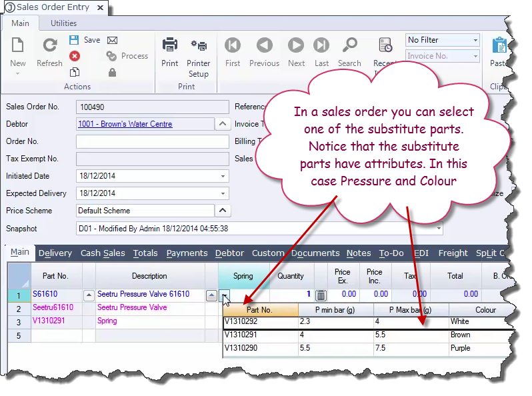532x396 pixels.
Task: Open the Snapshot dropdown
Action: tap(439, 229)
